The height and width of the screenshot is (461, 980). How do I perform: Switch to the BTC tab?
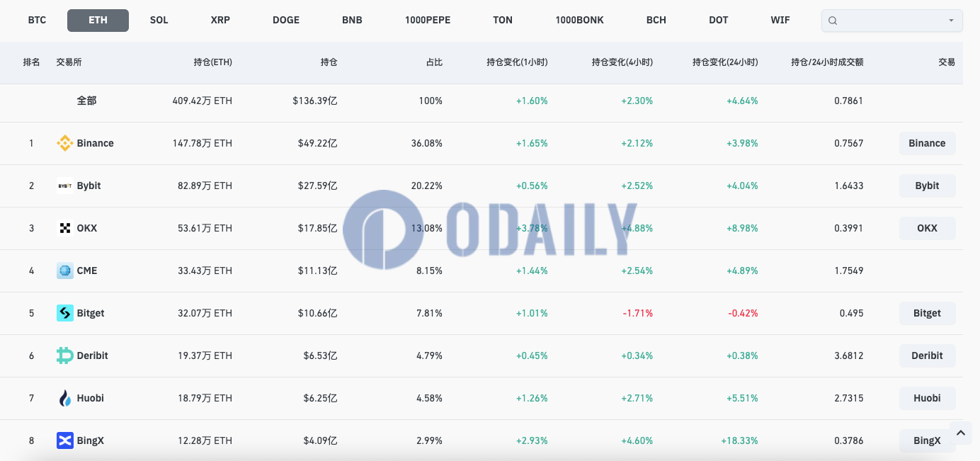[x=37, y=21]
